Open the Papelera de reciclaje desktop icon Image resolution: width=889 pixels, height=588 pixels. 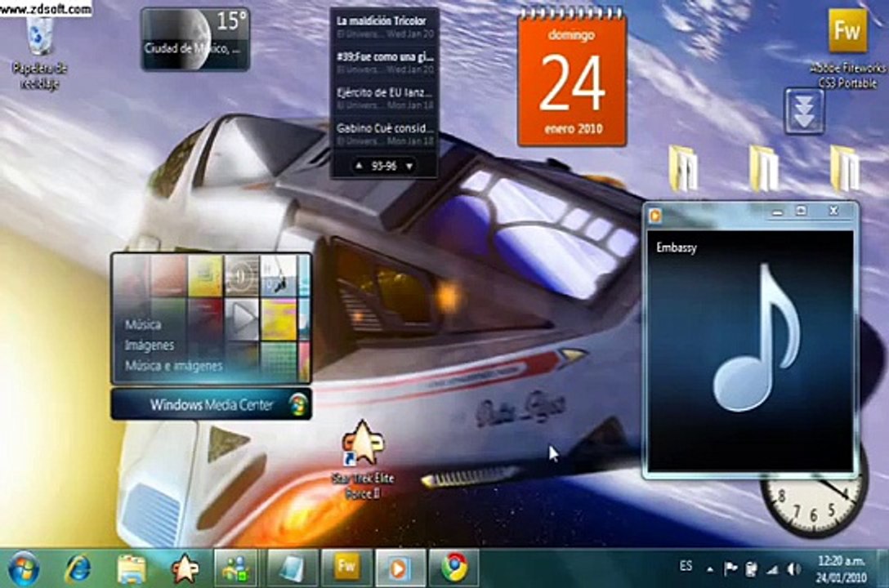40,52
